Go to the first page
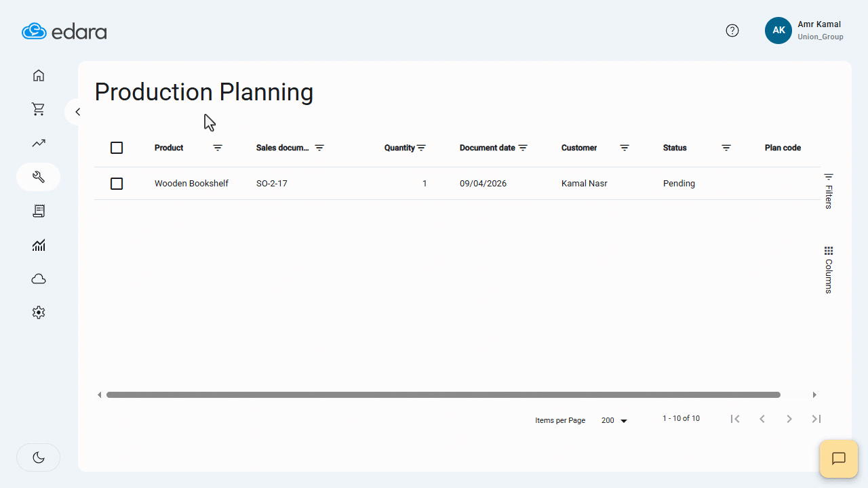The height and width of the screenshot is (488, 868). point(735,419)
